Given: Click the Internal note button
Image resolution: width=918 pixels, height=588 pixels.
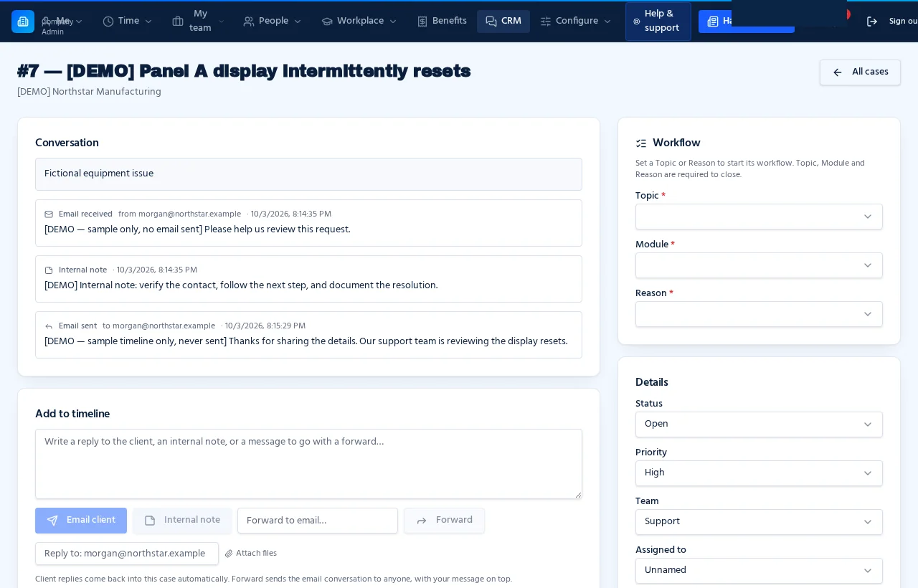Looking at the screenshot, I should (182, 521).
